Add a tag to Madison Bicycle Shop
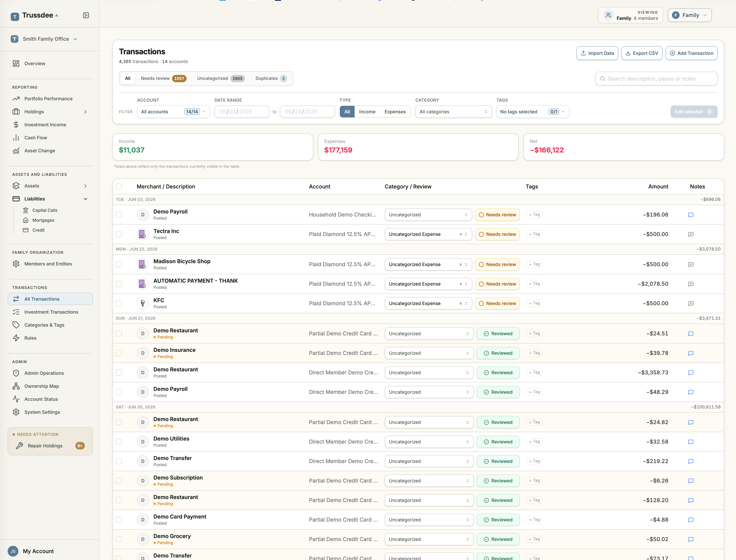Screen dimensions: 736x560 pyautogui.click(x=534, y=264)
